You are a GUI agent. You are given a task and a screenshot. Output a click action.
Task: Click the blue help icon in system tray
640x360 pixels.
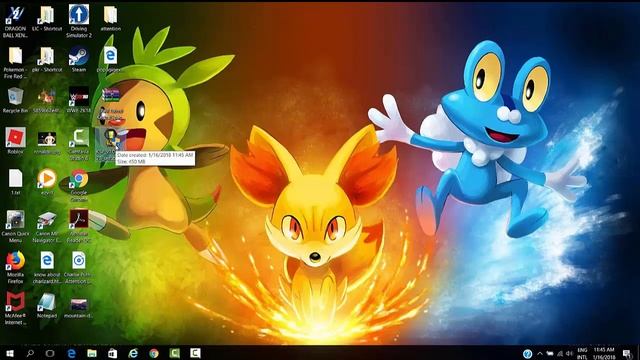pos(527,353)
